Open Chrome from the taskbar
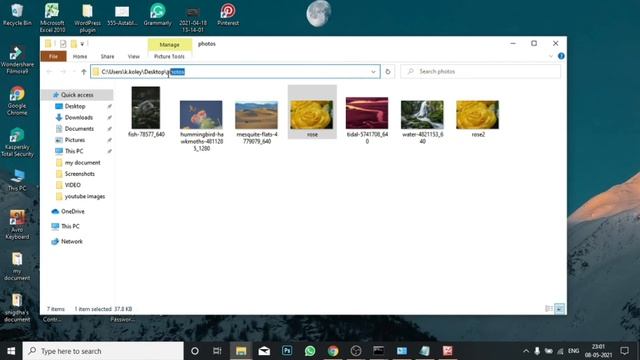640x360 pixels. (333, 351)
